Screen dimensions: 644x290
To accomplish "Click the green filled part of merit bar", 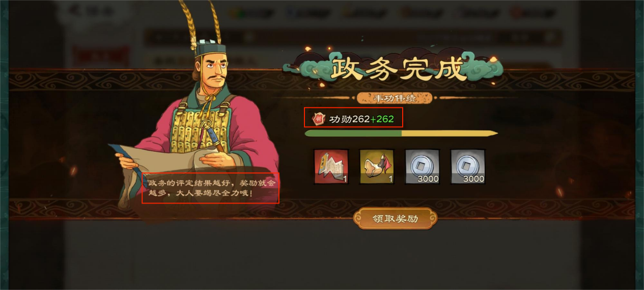I will coord(353,134).
